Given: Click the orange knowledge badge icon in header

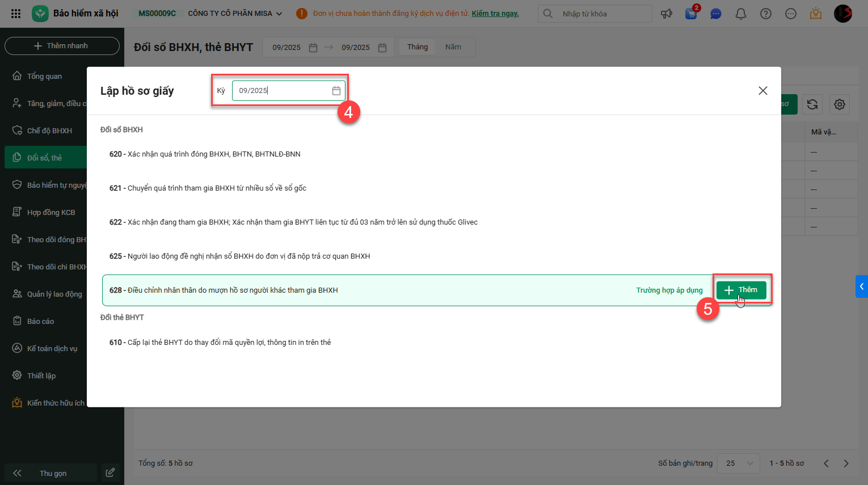Looking at the screenshot, I should coord(816,14).
